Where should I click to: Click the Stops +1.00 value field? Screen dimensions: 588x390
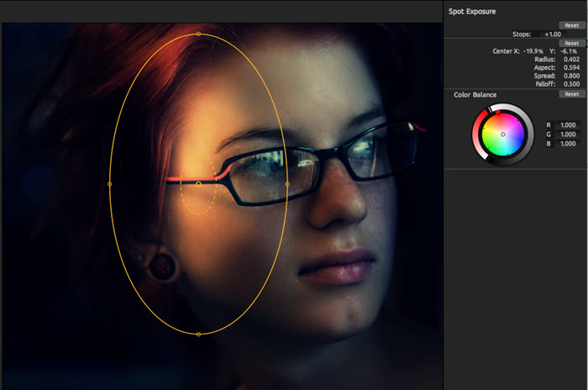(x=553, y=34)
